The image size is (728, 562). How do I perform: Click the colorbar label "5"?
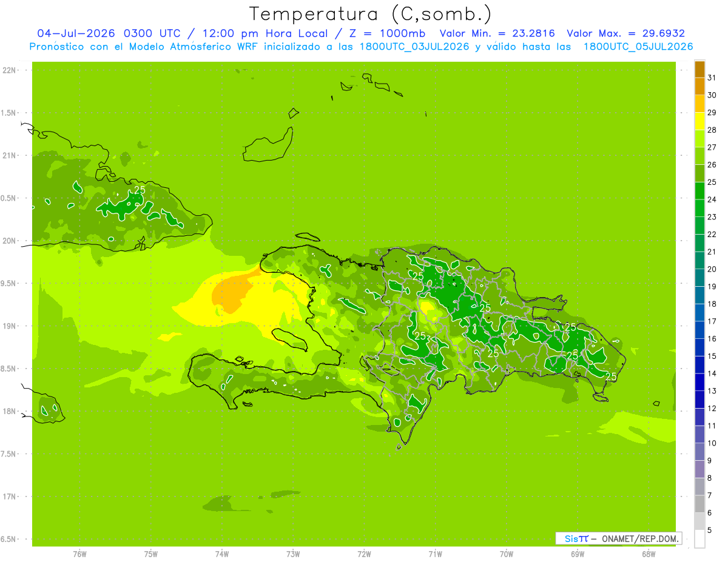[x=710, y=530]
